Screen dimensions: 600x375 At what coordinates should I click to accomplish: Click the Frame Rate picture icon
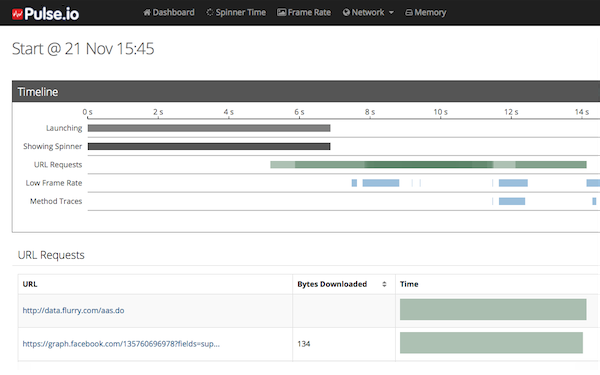(281, 13)
